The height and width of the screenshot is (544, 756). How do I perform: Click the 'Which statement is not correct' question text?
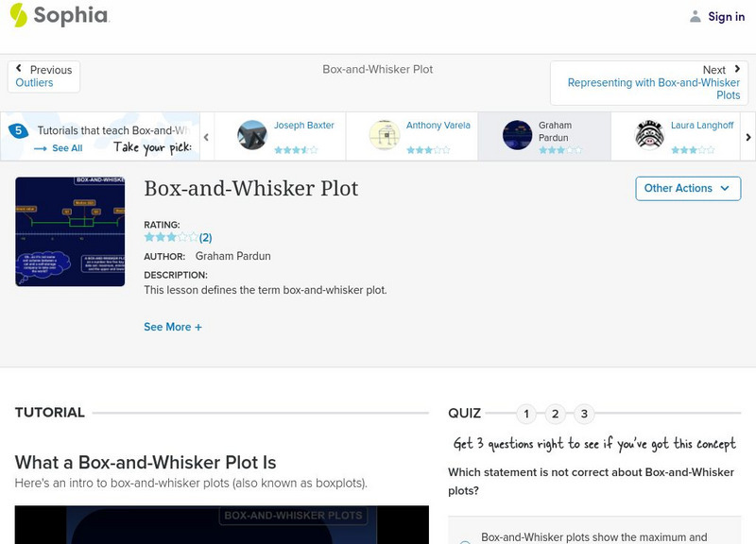tap(592, 482)
